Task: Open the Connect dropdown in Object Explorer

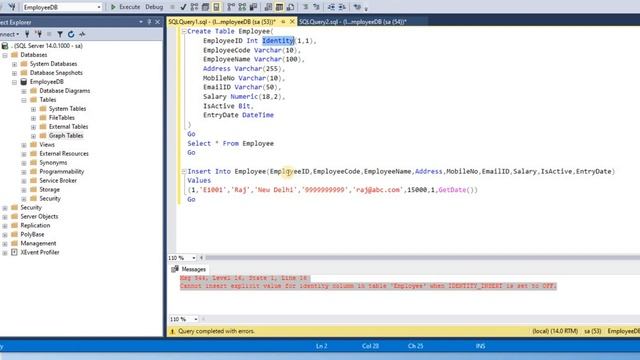Action: (9, 34)
